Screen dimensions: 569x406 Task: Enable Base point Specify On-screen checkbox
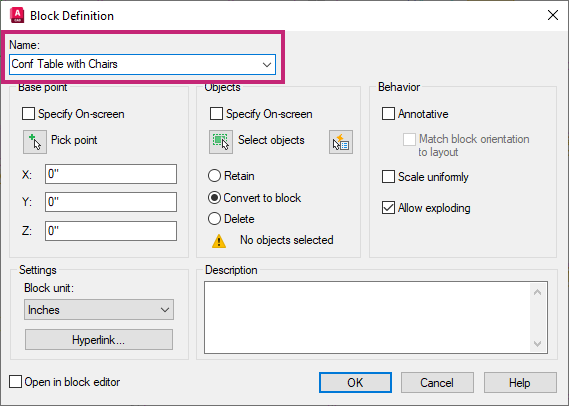pyautogui.click(x=28, y=114)
